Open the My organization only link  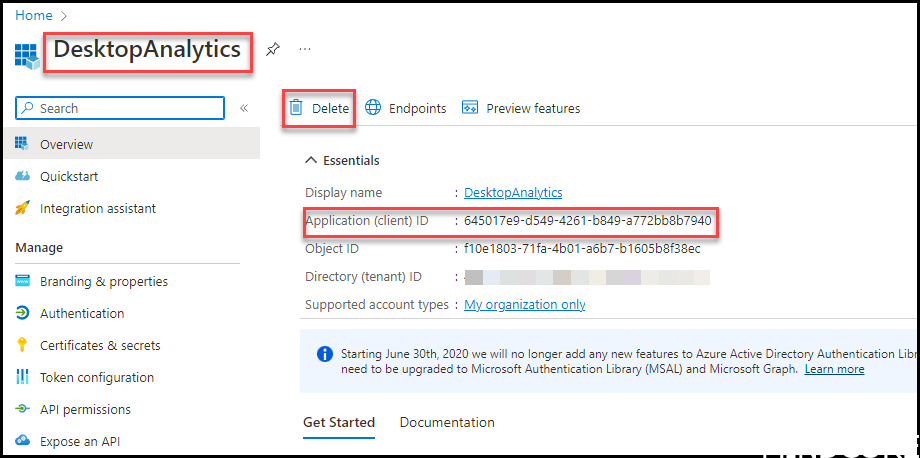pyautogui.click(x=525, y=305)
